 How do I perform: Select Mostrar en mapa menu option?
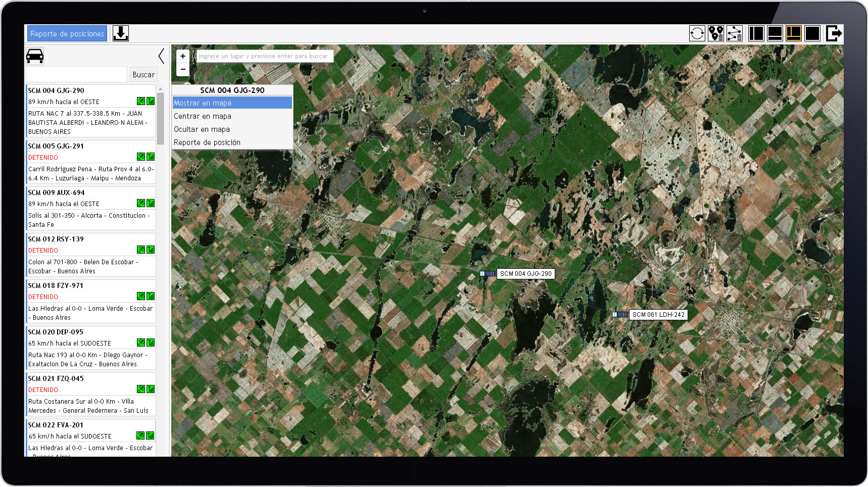pos(232,103)
